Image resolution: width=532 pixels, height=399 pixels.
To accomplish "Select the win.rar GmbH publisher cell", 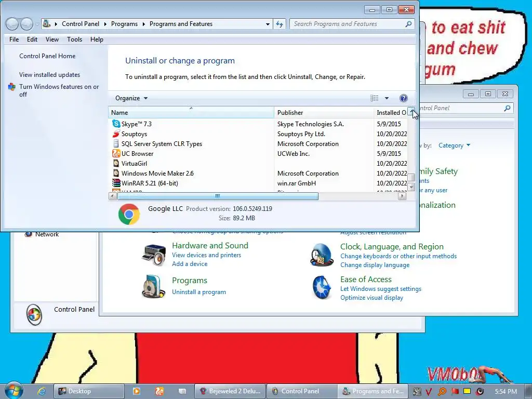I will 297,183.
